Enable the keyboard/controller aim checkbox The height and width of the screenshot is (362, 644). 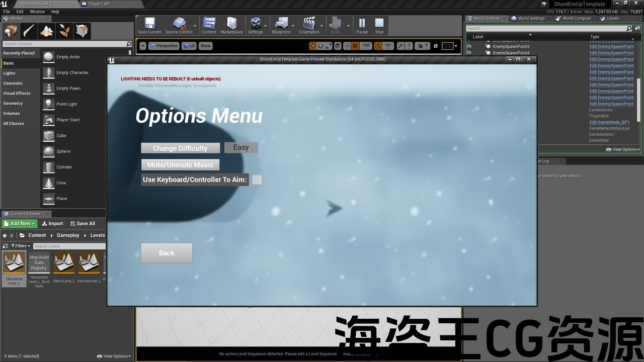pos(257,179)
